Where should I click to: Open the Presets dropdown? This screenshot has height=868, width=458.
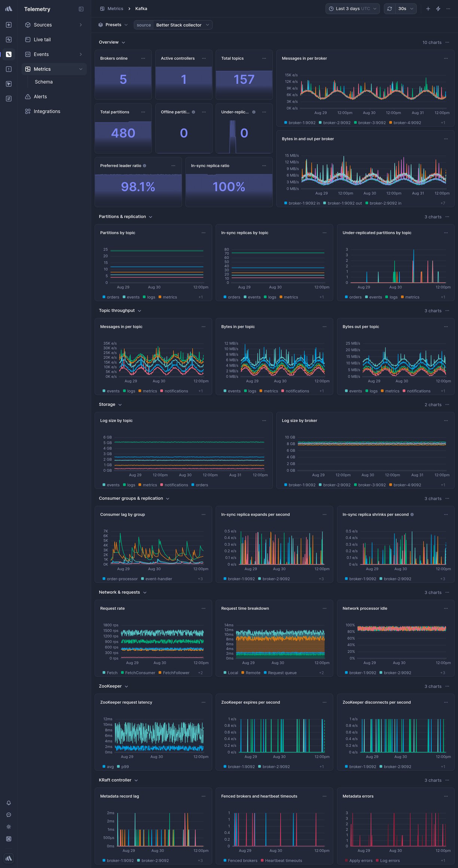tap(113, 25)
